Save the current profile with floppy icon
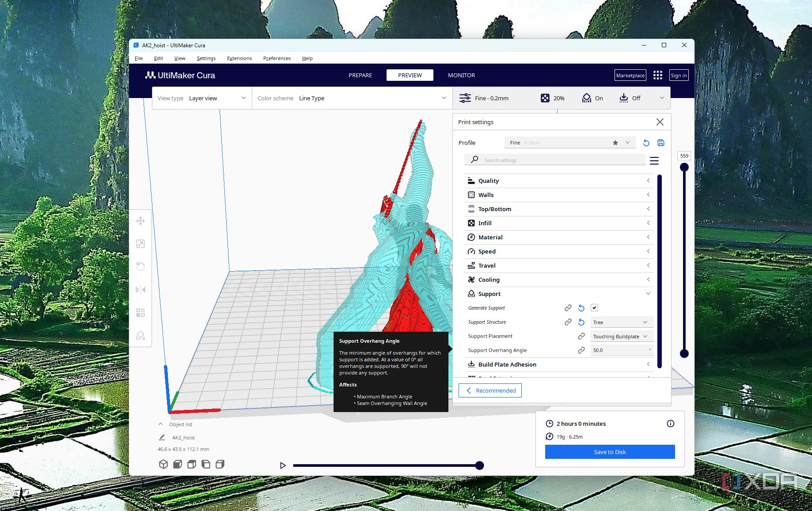Image resolution: width=812 pixels, height=511 pixels. tap(661, 143)
